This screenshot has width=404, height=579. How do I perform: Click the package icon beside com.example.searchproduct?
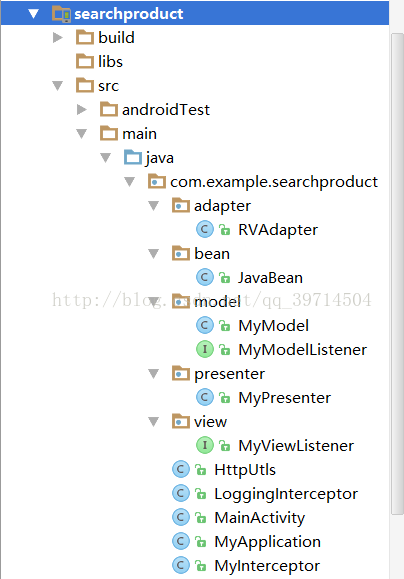157,182
